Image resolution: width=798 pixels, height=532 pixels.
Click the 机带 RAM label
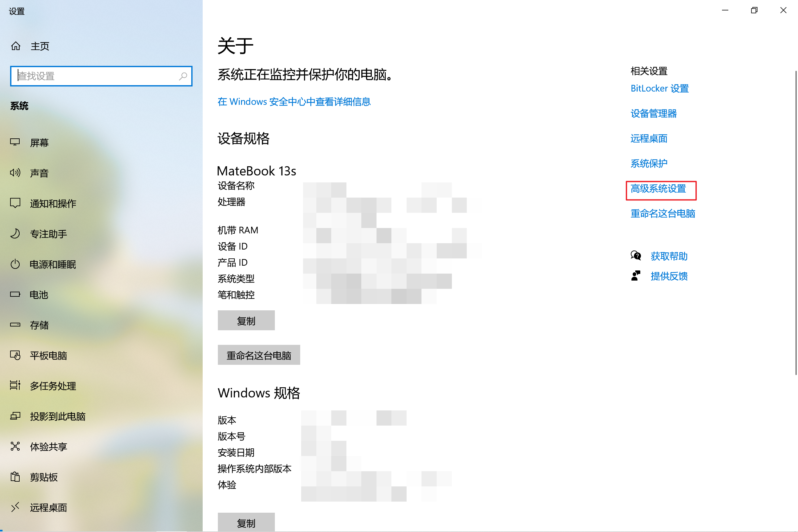click(238, 230)
